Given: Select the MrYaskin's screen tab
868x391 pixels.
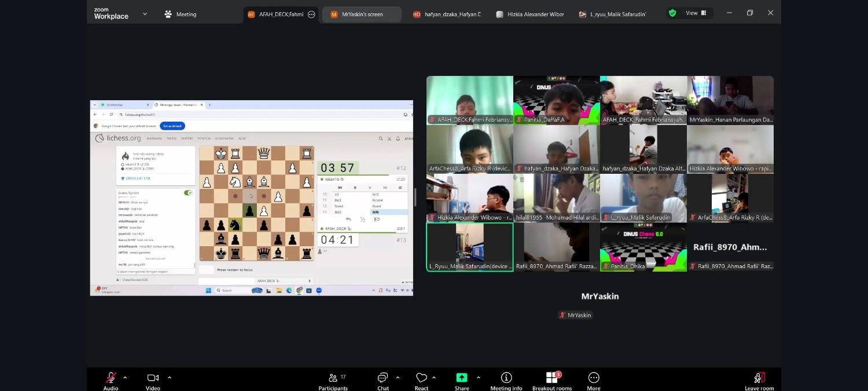Looking at the screenshot, I should click(362, 14).
